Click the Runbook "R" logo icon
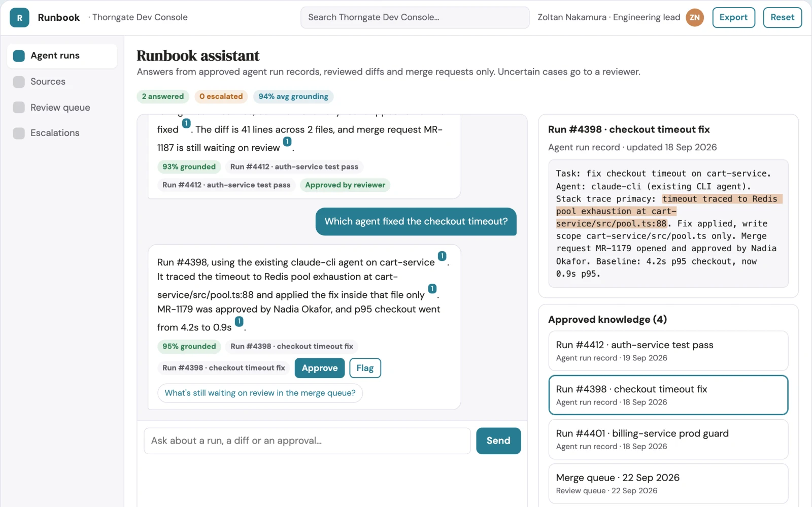Screen dimensions: 812x507 point(19,18)
